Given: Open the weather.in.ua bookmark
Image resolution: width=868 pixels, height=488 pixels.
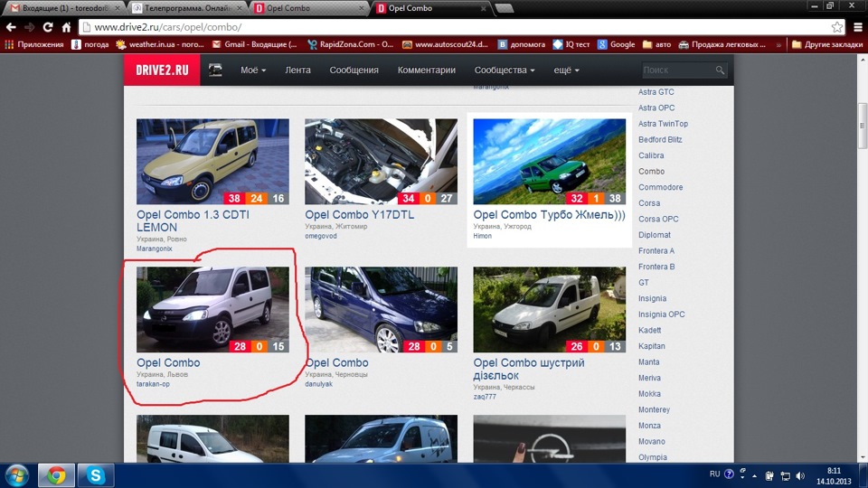Looking at the screenshot, I should point(161,44).
